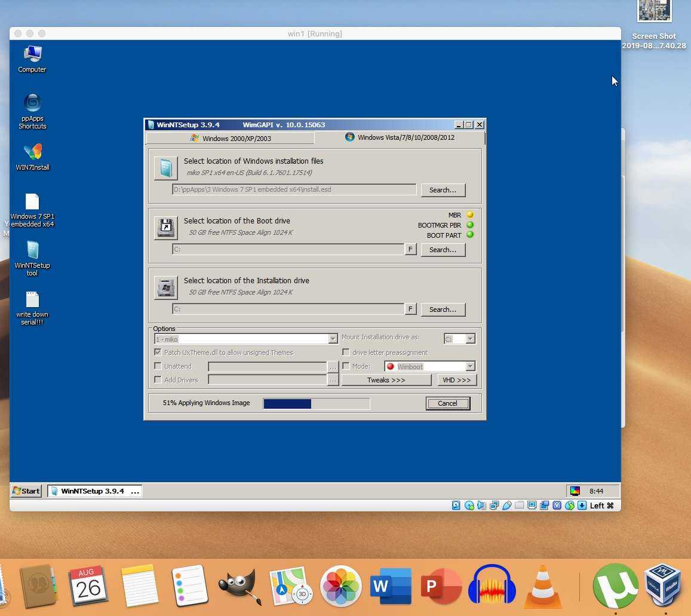Click the Windows installation files icon
The width and height of the screenshot is (691, 616).
click(x=165, y=168)
